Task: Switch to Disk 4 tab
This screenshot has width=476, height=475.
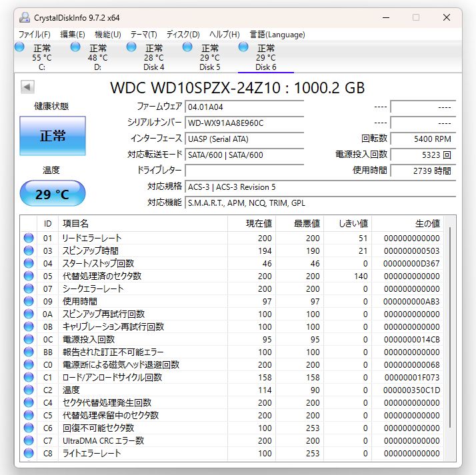Action: coord(153,58)
